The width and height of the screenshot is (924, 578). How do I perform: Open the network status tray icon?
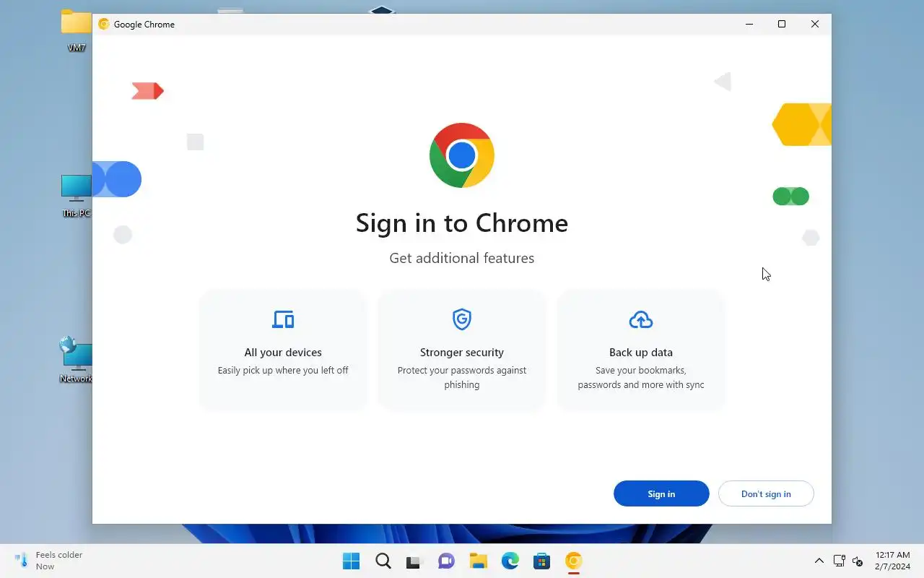(839, 561)
